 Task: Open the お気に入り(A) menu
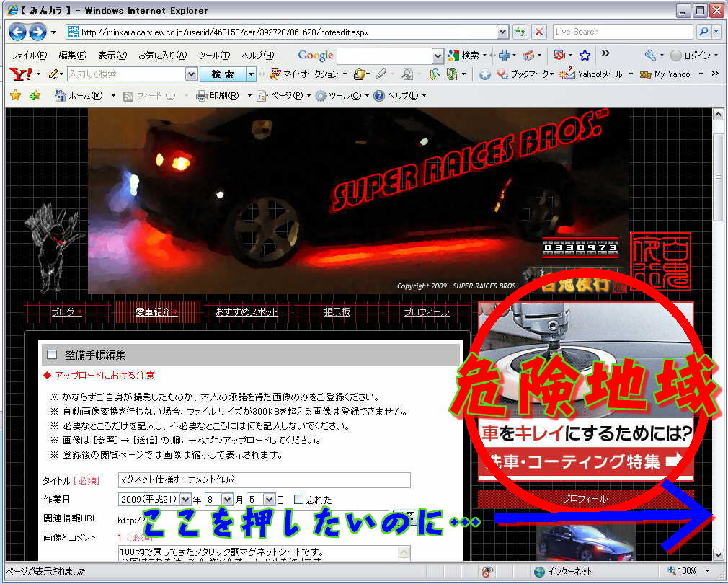click(x=162, y=56)
